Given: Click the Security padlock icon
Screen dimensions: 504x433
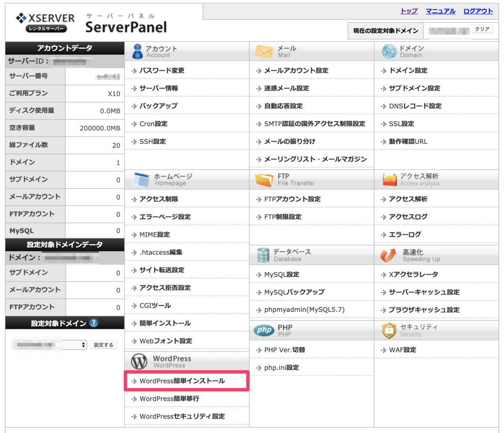Looking at the screenshot, I should [x=389, y=330].
